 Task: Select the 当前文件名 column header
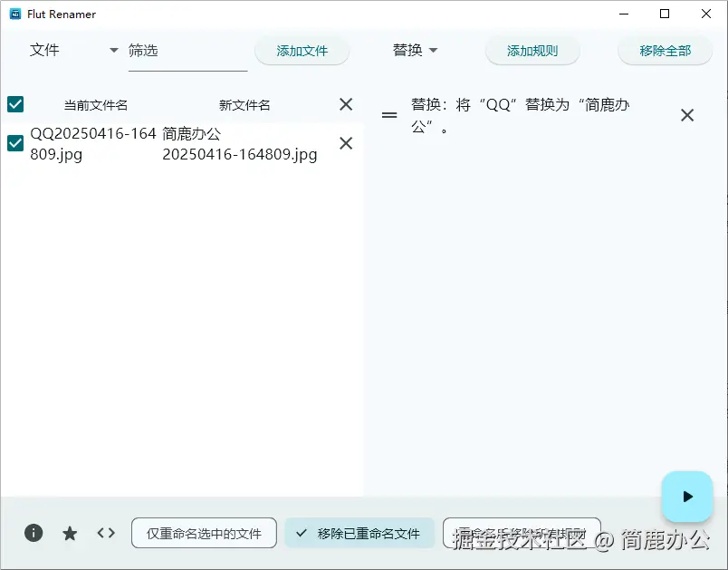tap(96, 105)
